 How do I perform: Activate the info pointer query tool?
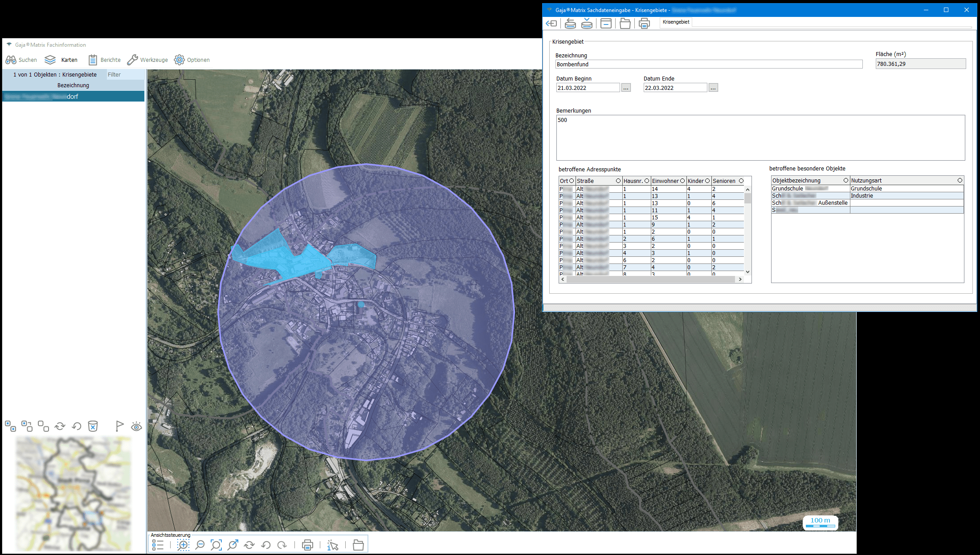333,545
